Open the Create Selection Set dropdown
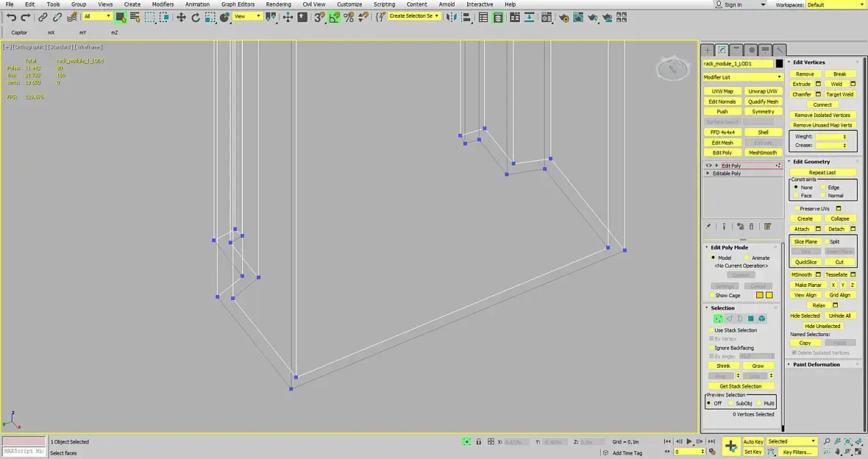The height and width of the screenshot is (459, 868). click(x=414, y=16)
